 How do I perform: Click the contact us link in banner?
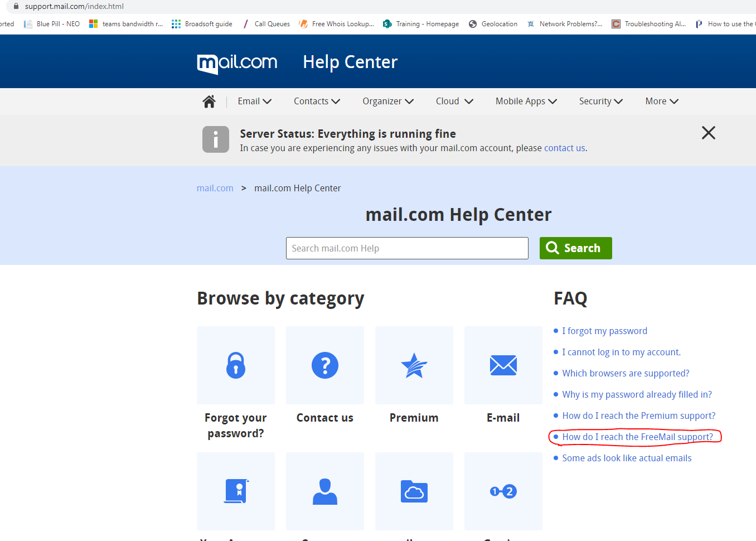pos(564,148)
